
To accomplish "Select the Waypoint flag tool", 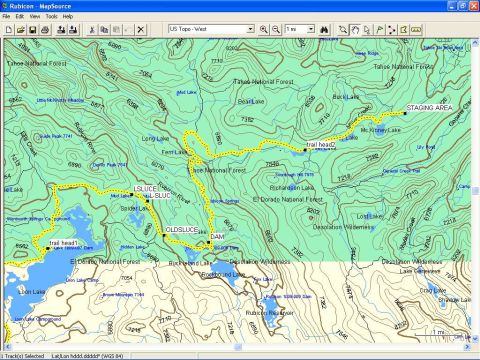I will [379, 30].
